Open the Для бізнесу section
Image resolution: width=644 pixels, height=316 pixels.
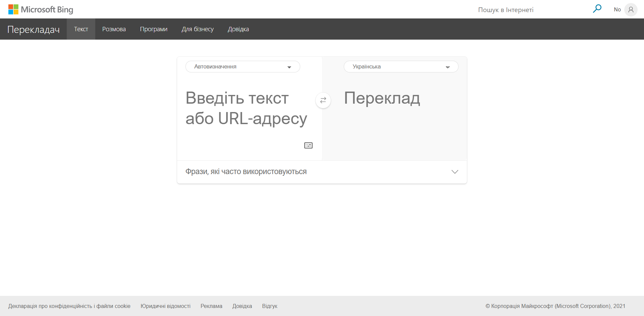click(198, 29)
